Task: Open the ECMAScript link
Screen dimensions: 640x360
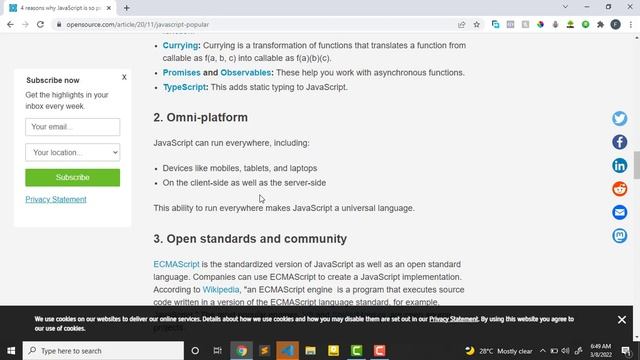Action: tap(176, 264)
